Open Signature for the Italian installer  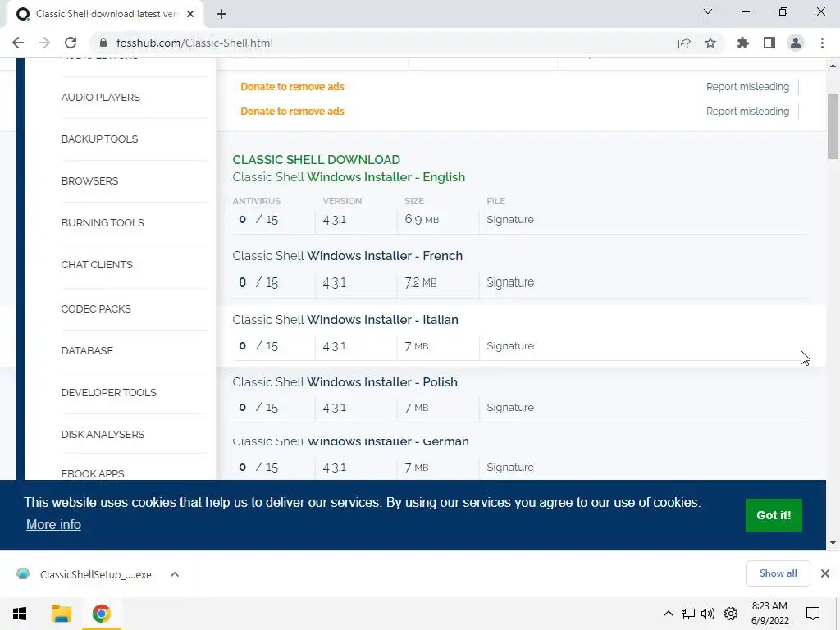510,346
